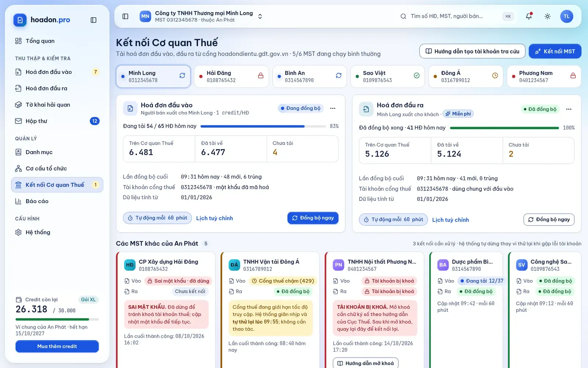588x368 pixels.
Task: Open the CP Xây dựng Hải Đăng card
Action: point(166,310)
